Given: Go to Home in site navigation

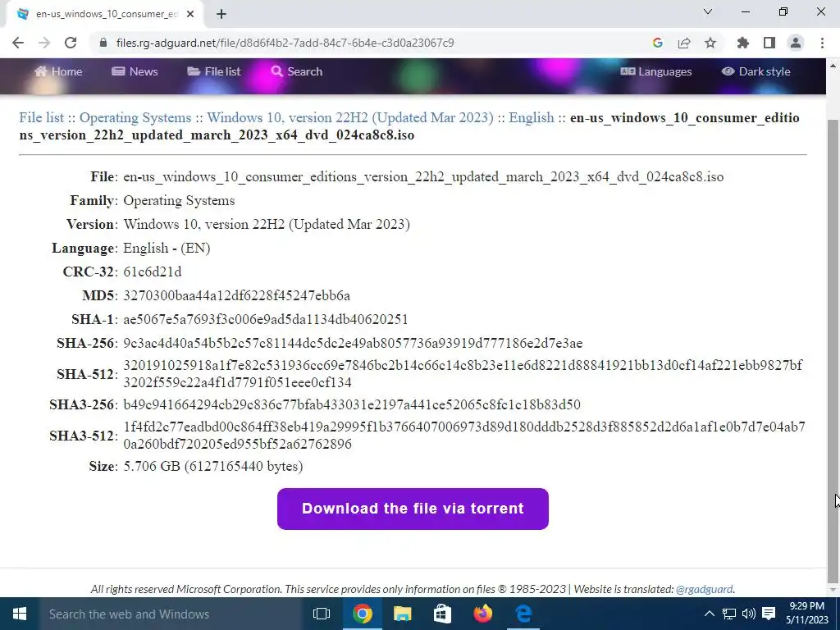Looking at the screenshot, I should (x=58, y=71).
